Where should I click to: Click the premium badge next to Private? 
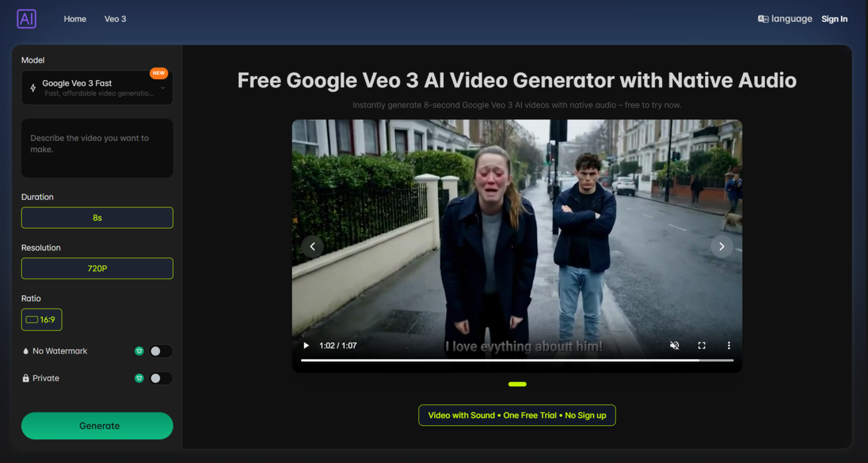tap(139, 378)
